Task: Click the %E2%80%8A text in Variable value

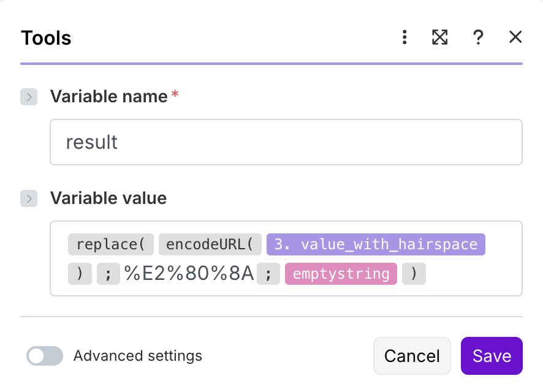Action: [x=189, y=273]
